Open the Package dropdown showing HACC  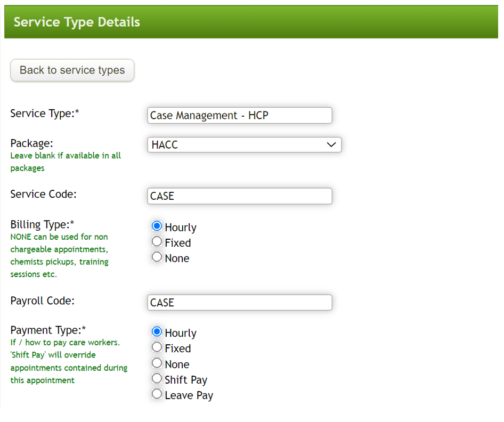point(244,144)
